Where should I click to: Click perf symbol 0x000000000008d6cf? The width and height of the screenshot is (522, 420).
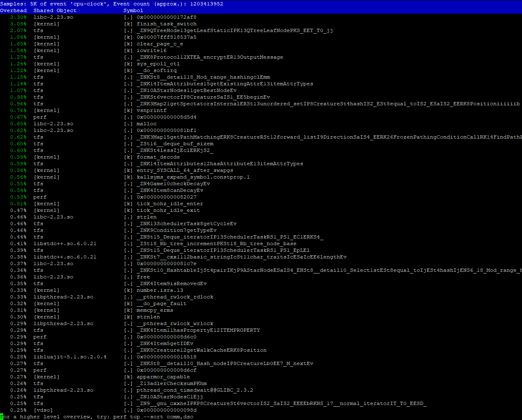coord(167,370)
